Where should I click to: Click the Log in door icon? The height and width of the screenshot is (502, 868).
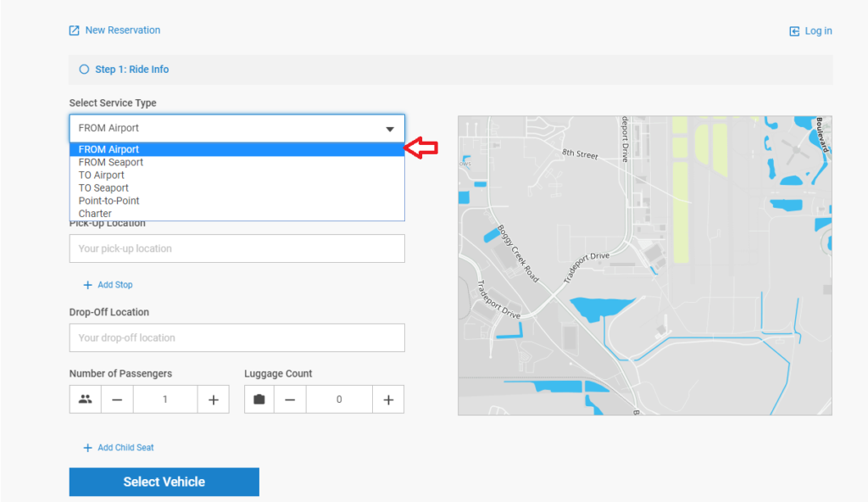pyautogui.click(x=794, y=31)
